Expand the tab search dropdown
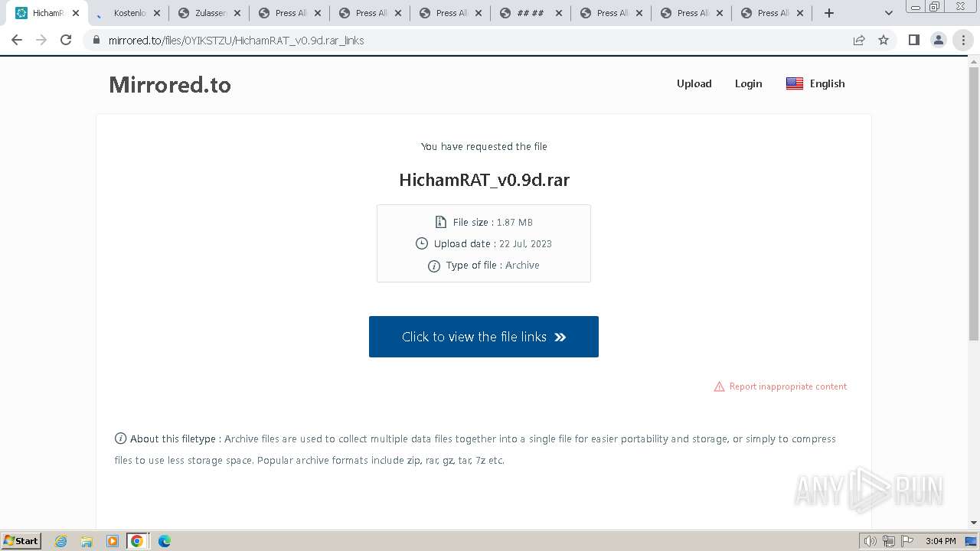This screenshot has width=980, height=551. [x=889, y=13]
